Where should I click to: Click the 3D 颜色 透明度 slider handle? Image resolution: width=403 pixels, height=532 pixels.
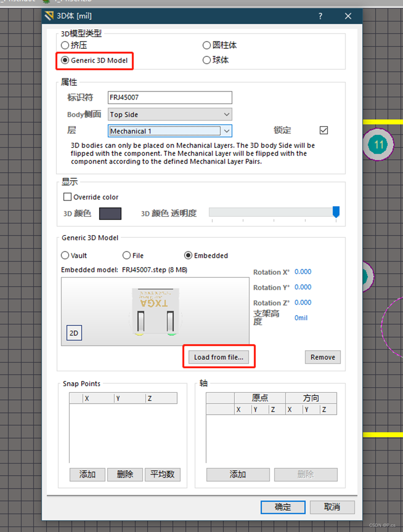pyautogui.click(x=336, y=212)
